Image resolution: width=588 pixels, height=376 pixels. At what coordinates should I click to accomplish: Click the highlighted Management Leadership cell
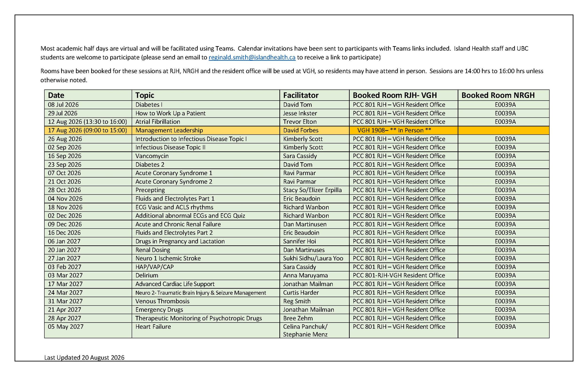click(206, 130)
